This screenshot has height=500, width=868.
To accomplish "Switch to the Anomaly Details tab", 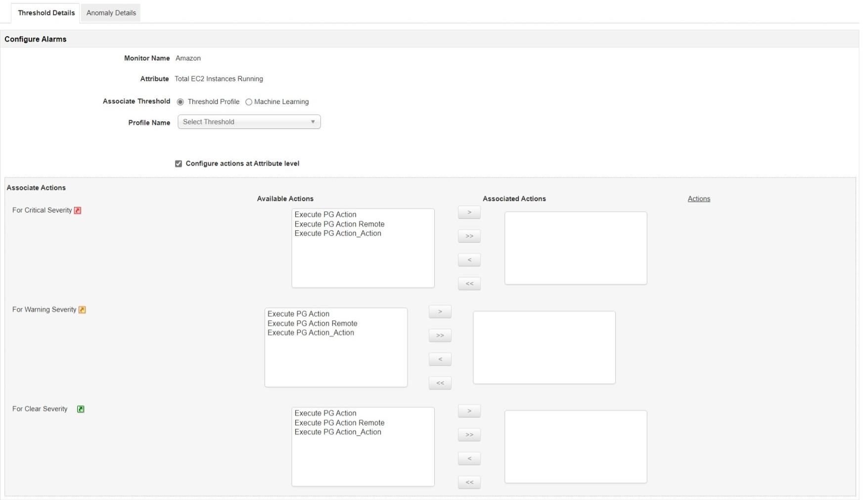I will coord(110,13).
